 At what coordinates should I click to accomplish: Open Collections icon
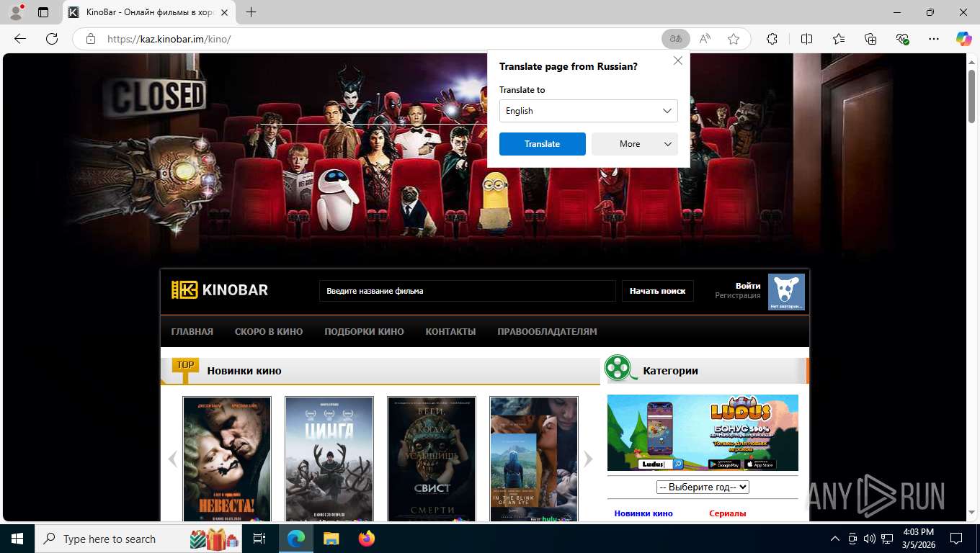[x=870, y=39]
